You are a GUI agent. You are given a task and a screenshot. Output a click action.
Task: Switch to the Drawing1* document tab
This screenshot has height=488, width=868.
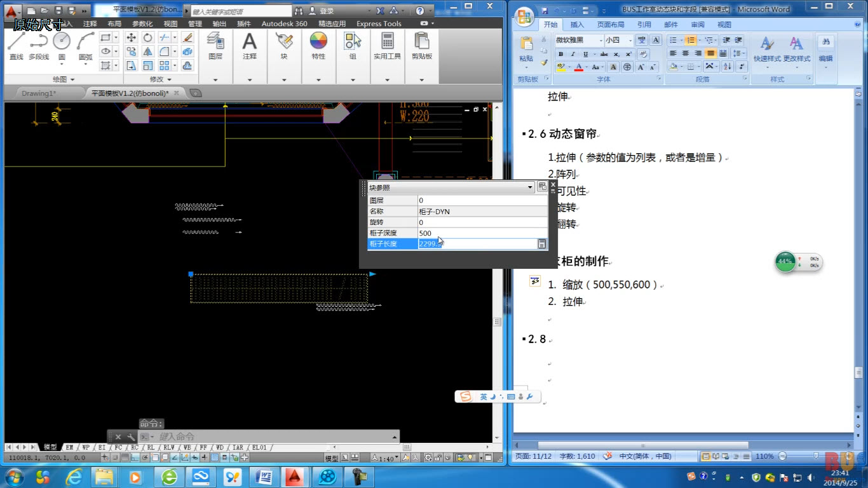pyautogui.click(x=39, y=93)
